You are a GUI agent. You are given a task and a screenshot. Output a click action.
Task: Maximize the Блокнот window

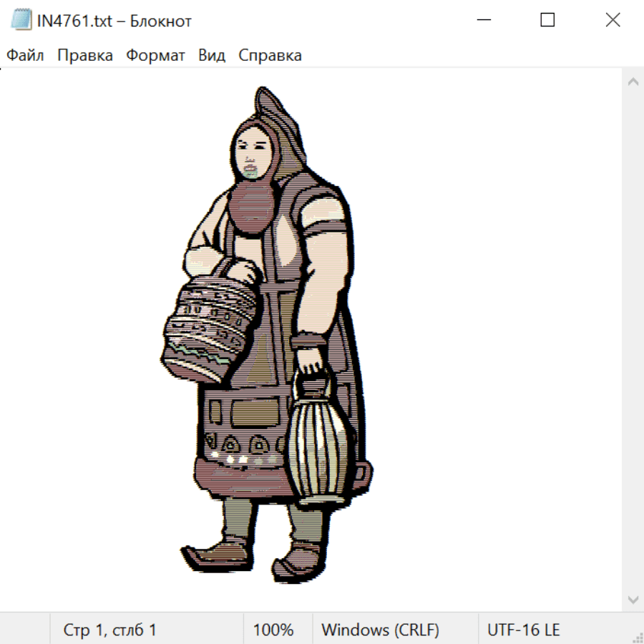547,21
